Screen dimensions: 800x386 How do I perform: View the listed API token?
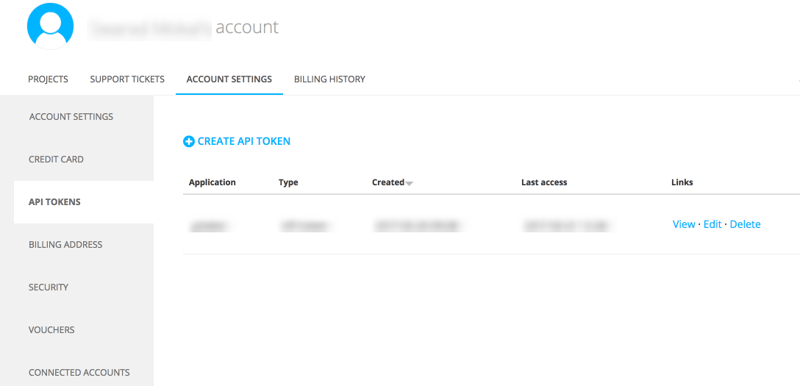[x=684, y=224]
